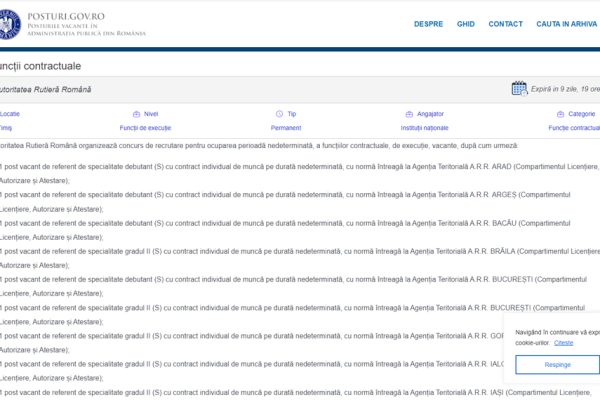Open the GHID menu item
Screen dimensions: 600x400
466,24
